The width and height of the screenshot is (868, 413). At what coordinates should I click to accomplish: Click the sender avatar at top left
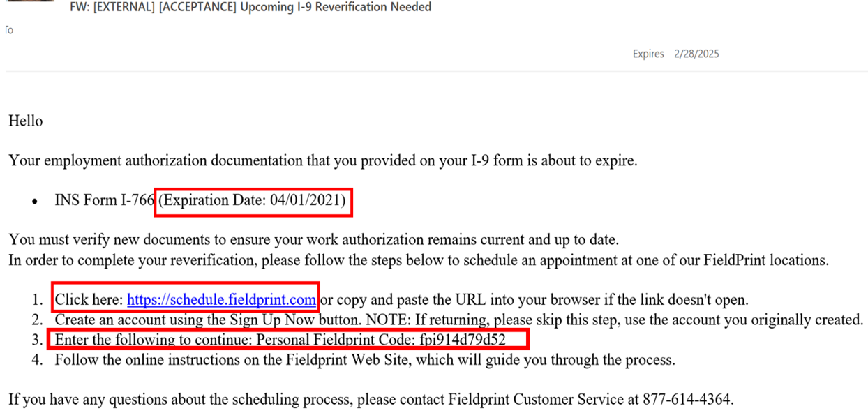coord(28,1)
